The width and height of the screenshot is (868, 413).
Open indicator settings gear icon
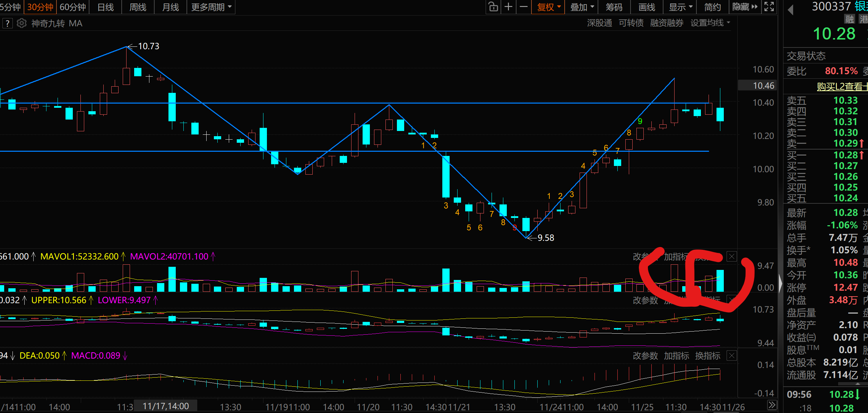21,23
